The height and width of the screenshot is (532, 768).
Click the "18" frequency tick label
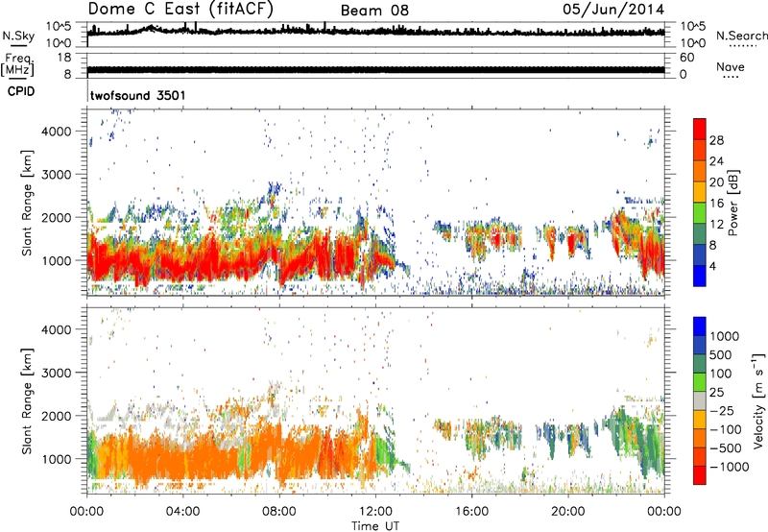63,58
